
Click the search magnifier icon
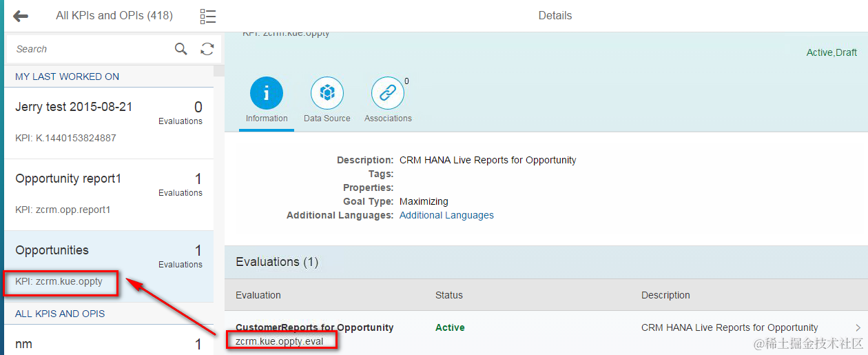(x=180, y=49)
